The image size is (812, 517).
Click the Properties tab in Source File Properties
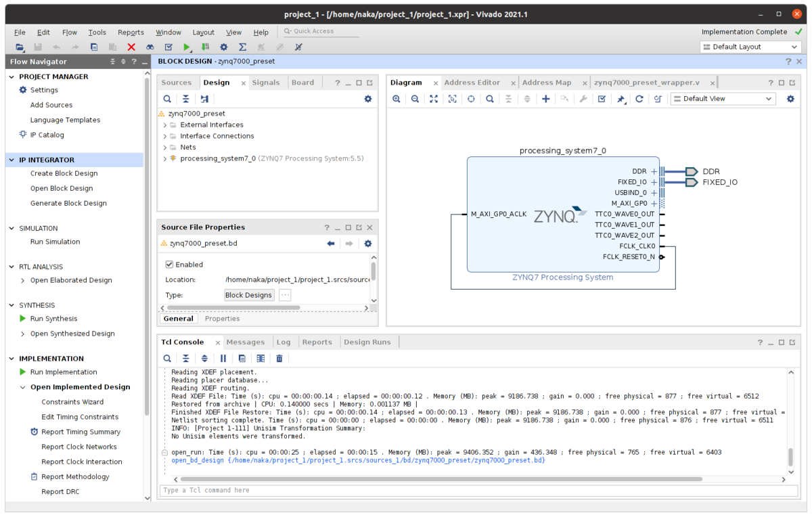(223, 319)
